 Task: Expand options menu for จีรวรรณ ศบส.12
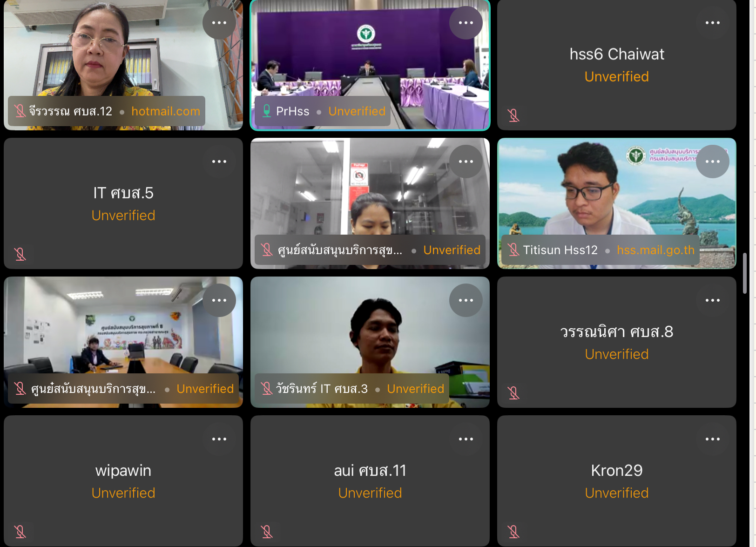click(219, 23)
